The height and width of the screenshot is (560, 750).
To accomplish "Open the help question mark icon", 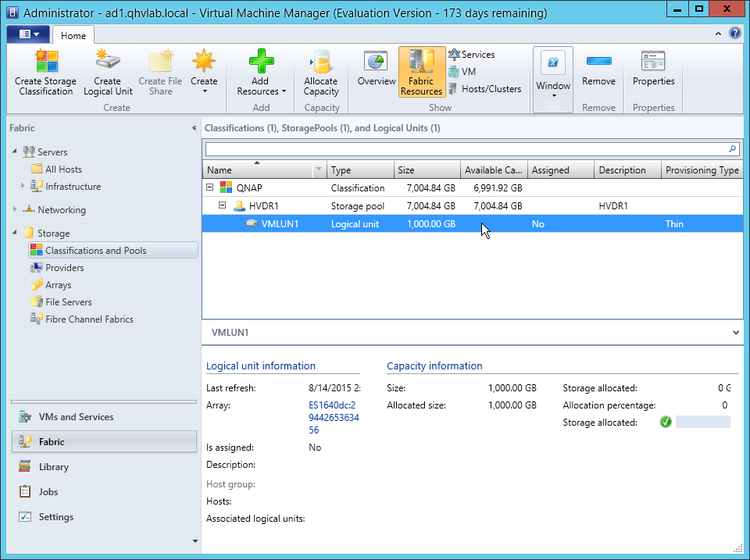I will point(734,34).
